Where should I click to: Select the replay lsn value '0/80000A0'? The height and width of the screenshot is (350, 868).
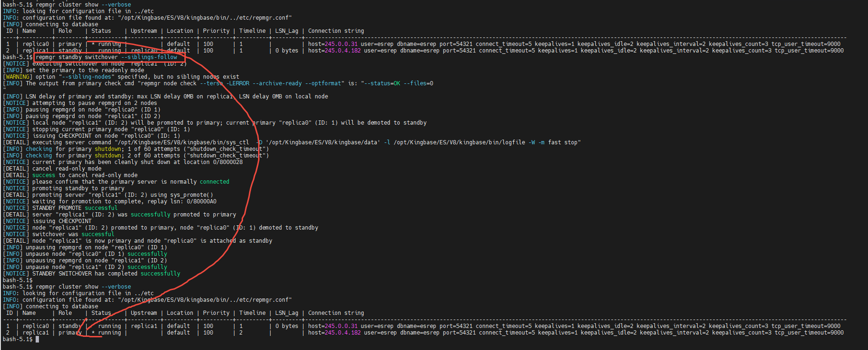pos(202,201)
